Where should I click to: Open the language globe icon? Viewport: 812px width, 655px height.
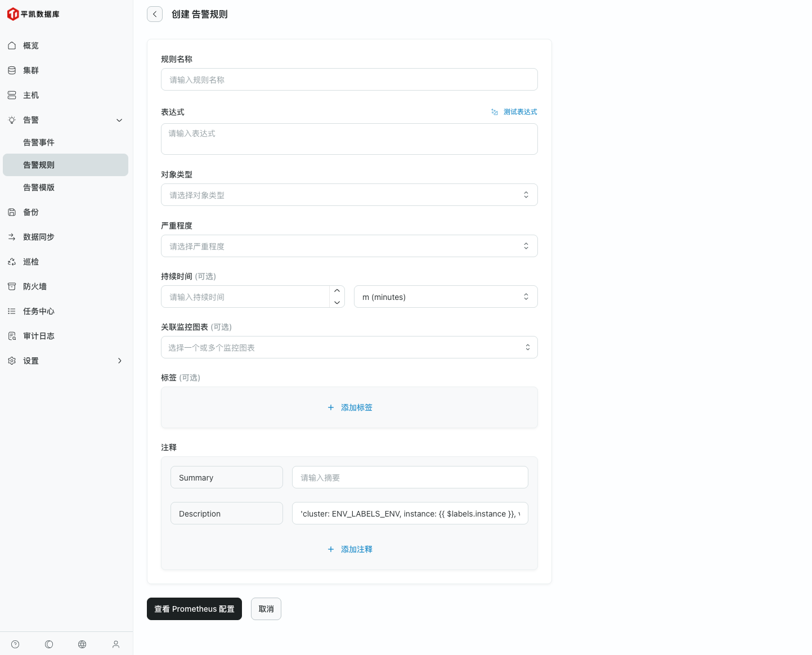(x=82, y=644)
